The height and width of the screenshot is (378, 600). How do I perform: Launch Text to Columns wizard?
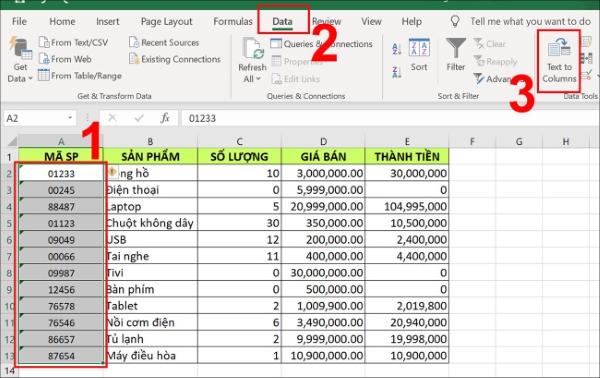[559, 61]
